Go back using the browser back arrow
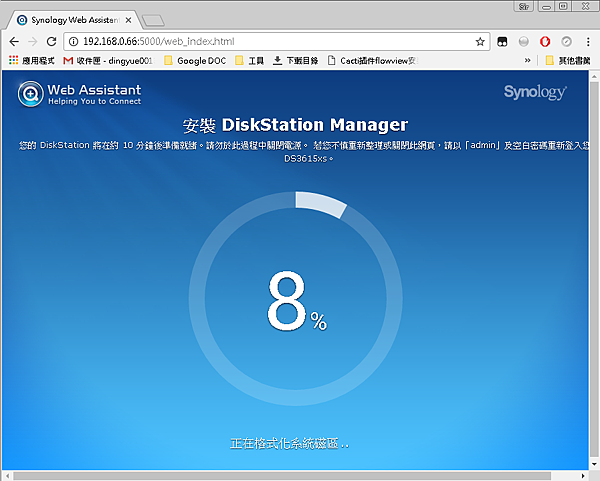 [x=14, y=41]
